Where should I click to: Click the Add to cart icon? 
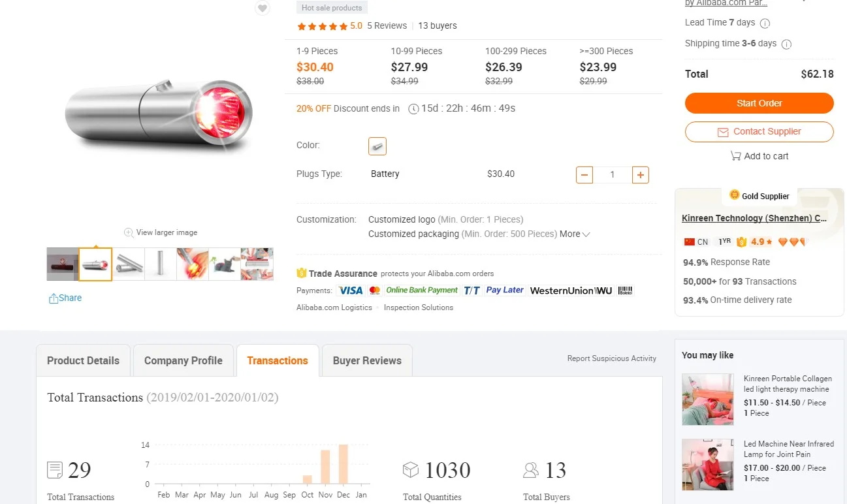(x=736, y=156)
